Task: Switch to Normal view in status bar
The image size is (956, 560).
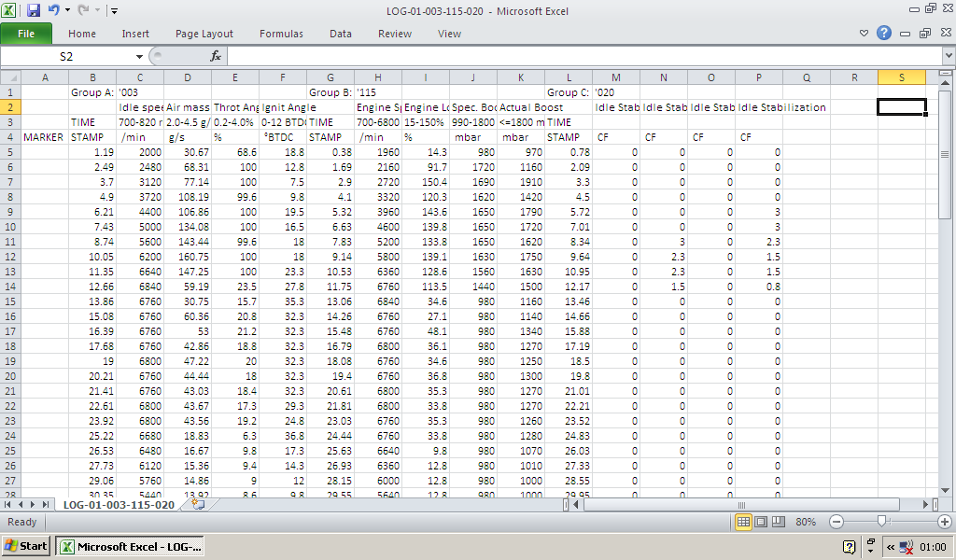Action: click(744, 522)
